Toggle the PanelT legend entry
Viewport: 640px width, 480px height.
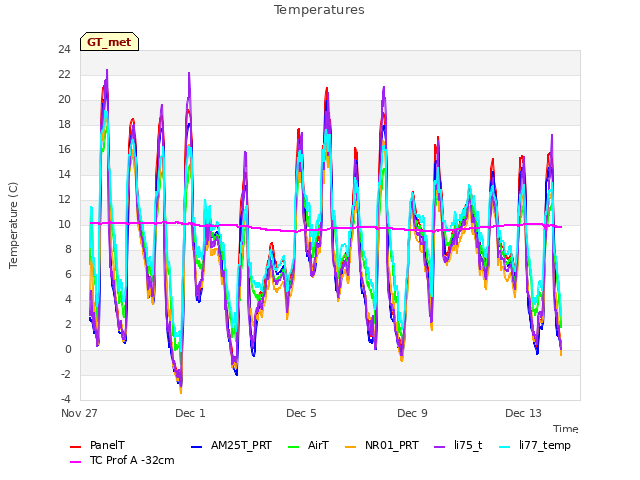(x=98, y=445)
